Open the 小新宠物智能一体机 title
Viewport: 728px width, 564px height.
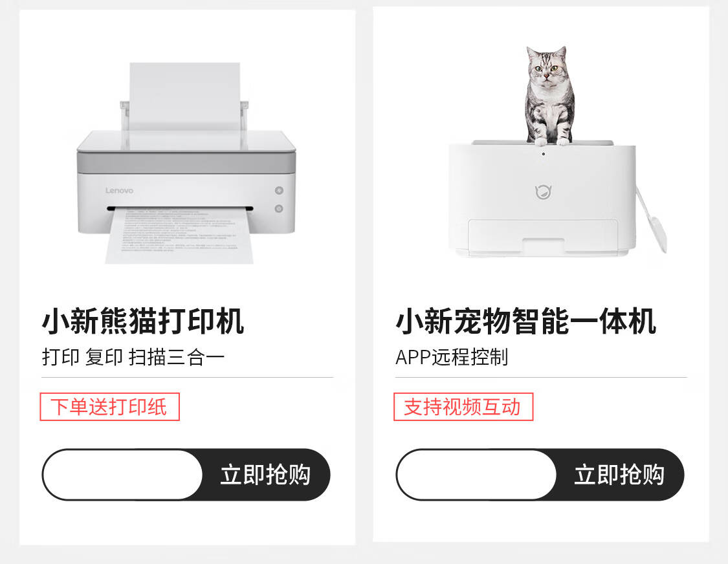point(525,321)
